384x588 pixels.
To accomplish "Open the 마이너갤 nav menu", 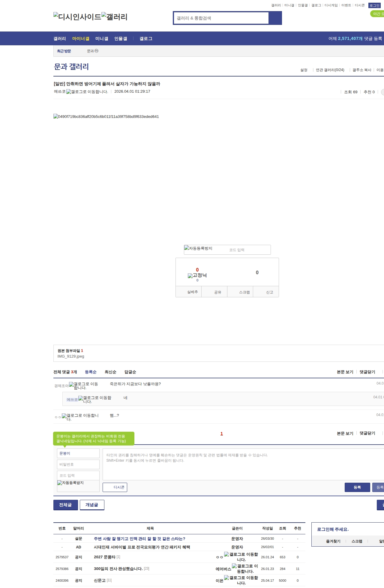I will coord(81,38).
